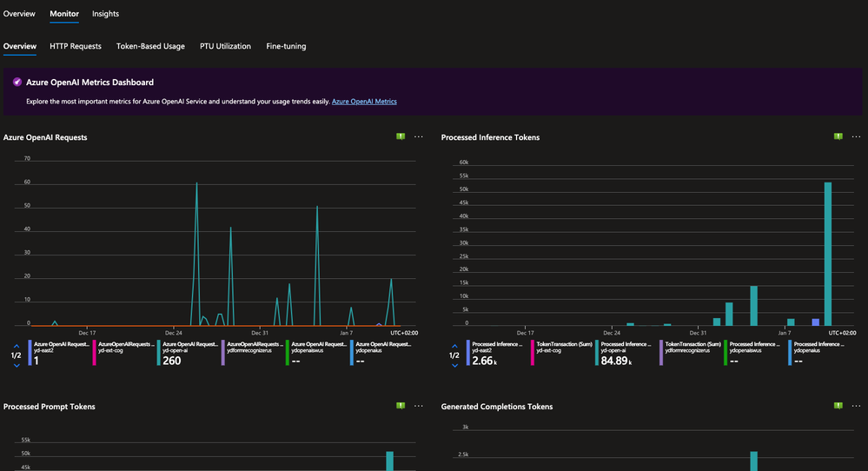
Task: Click the tallest teal bar in Inference Tokens chart
Action: [827, 254]
